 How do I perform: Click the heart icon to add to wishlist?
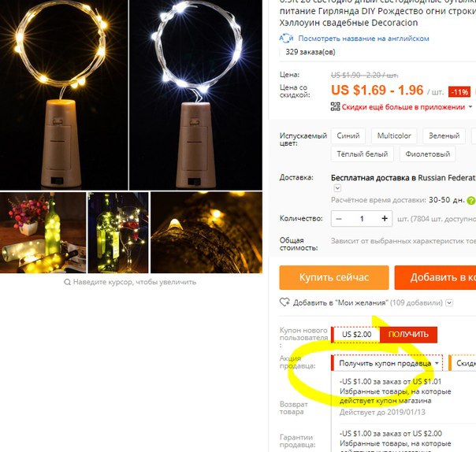(x=284, y=302)
